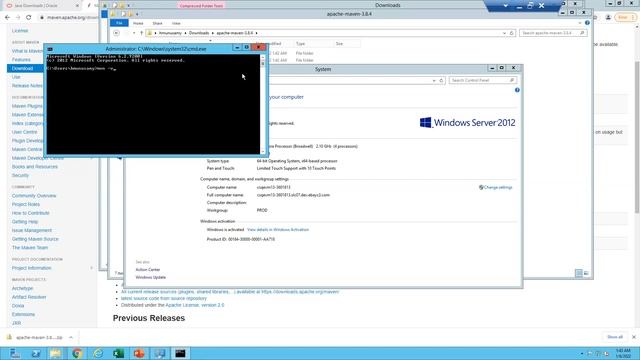Open Artifact Resolver project link

point(29,297)
